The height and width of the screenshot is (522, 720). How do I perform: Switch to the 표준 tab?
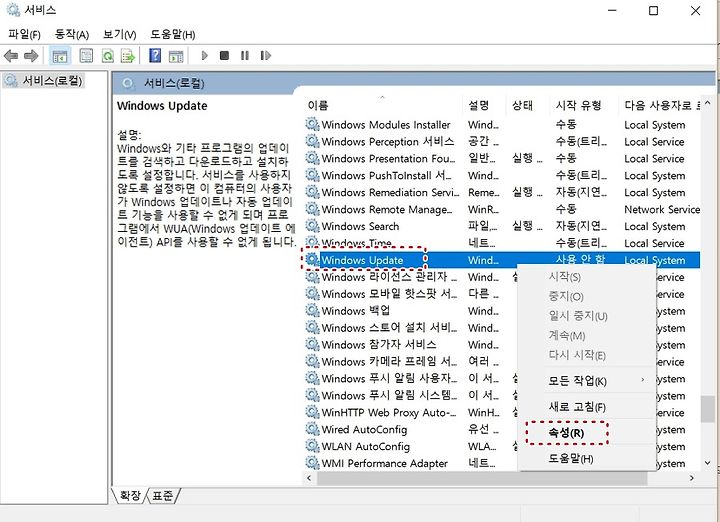coord(162,495)
